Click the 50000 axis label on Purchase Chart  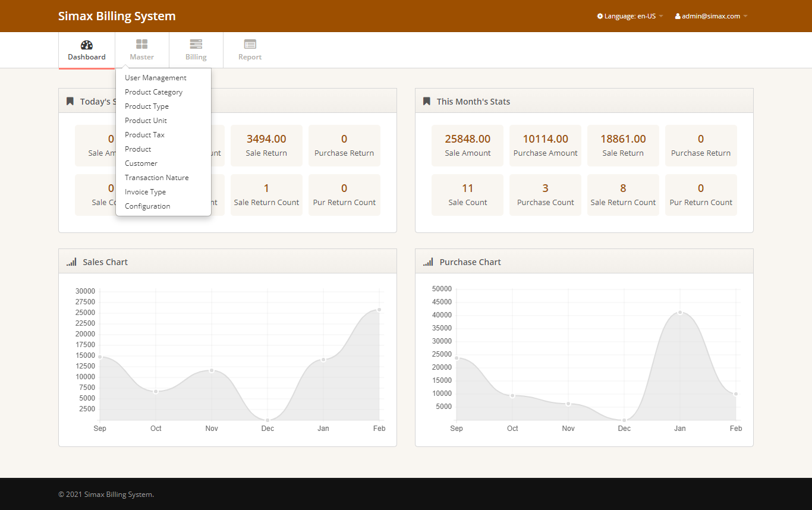pyautogui.click(x=442, y=289)
